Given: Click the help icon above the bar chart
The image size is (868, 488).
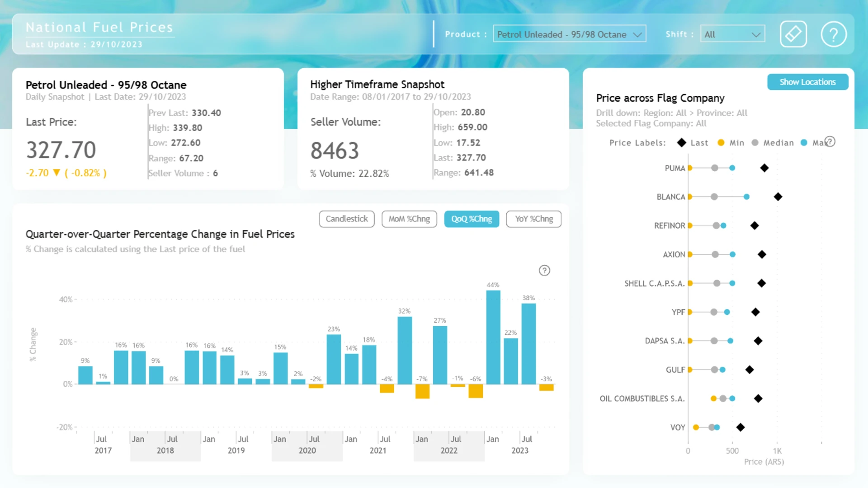Looking at the screenshot, I should [544, 270].
